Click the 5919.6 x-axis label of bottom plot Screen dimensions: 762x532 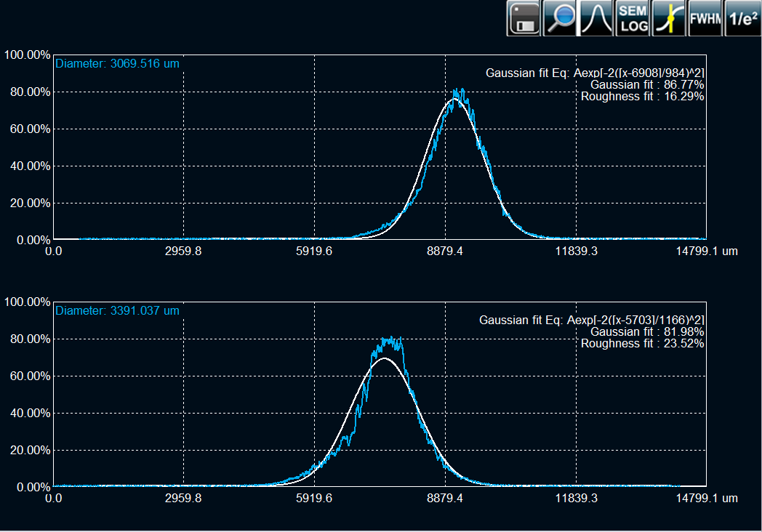point(314,499)
